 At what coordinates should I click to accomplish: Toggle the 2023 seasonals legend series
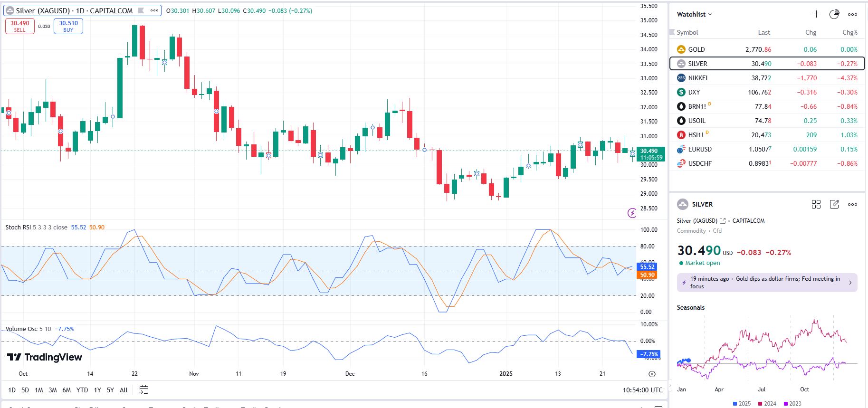(x=792, y=403)
